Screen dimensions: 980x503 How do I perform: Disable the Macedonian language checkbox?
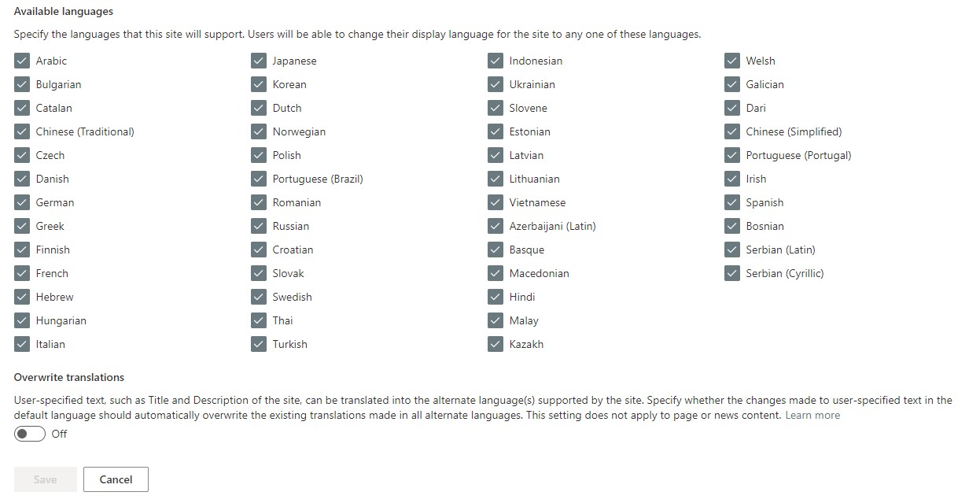pos(496,273)
